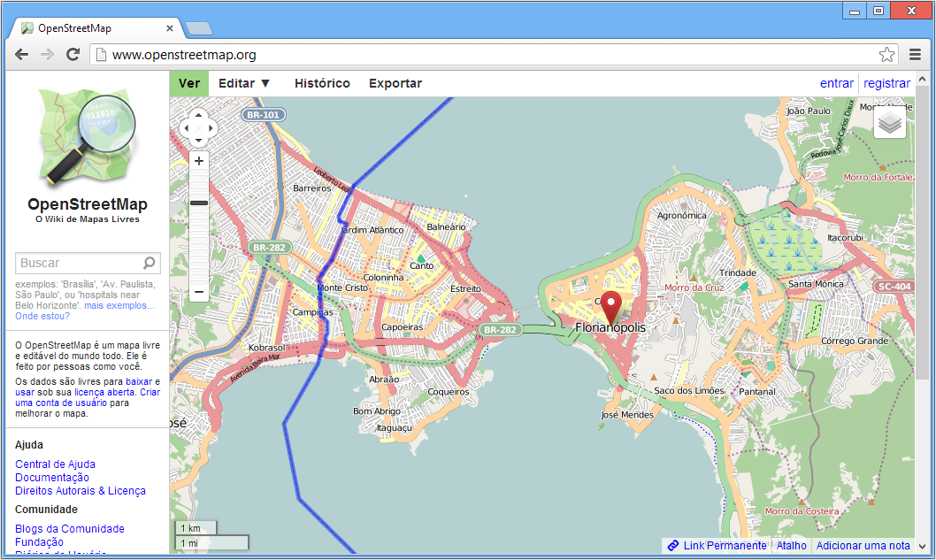Go forward with browser forward arrow
Image resolution: width=936 pixels, height=560 pixels.
[x=47, y=54]
